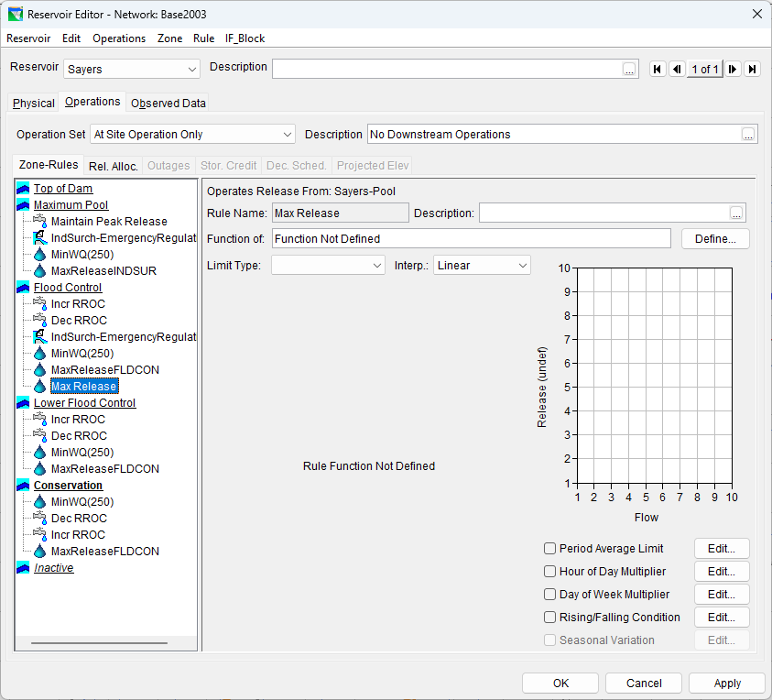Open the Reservoir dropdown showing Sayers
This screenshot has height=700, width=772.
(x=132, y=69)
